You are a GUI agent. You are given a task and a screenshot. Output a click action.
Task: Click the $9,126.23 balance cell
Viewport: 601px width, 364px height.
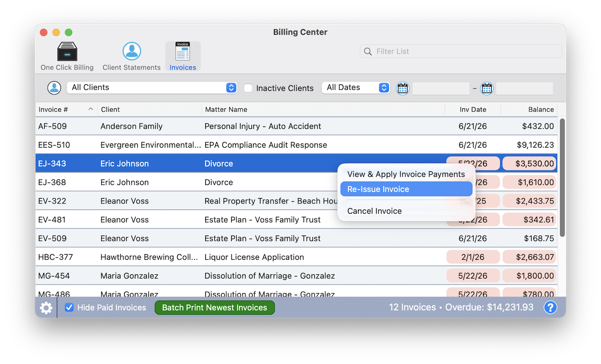coord(535,145)
